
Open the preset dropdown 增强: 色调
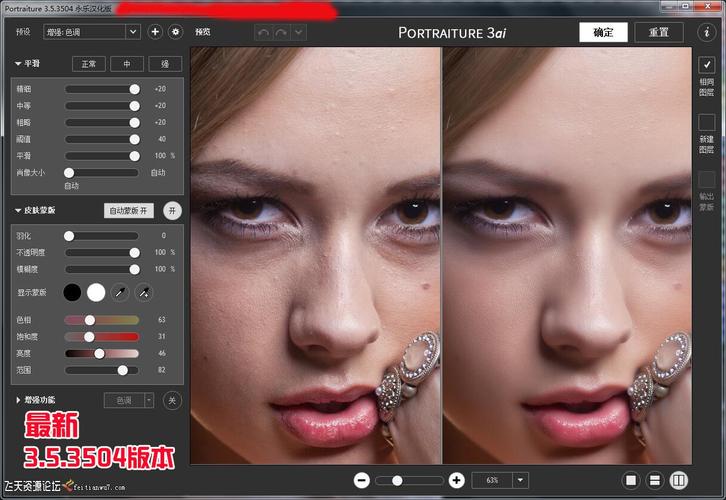(x=92, y=32)
